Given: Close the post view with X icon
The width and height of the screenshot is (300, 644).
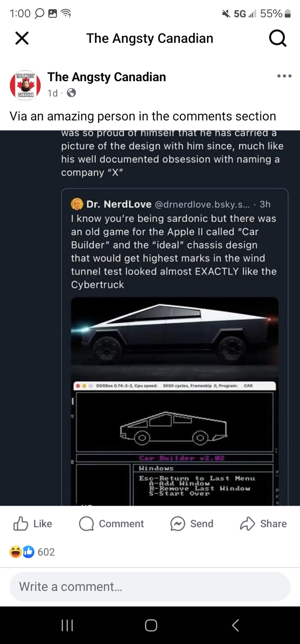Looking at the screenshot, I should click(x=22, y=38).
